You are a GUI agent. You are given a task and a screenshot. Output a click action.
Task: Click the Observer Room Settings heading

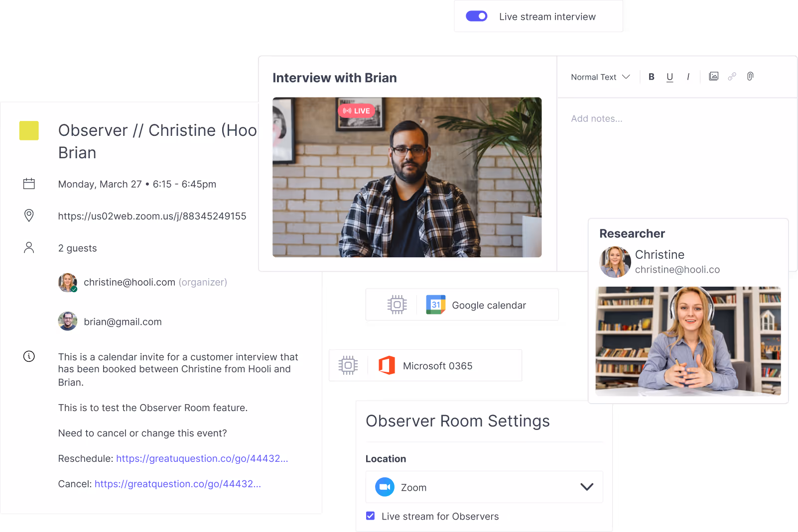point(457,421)
